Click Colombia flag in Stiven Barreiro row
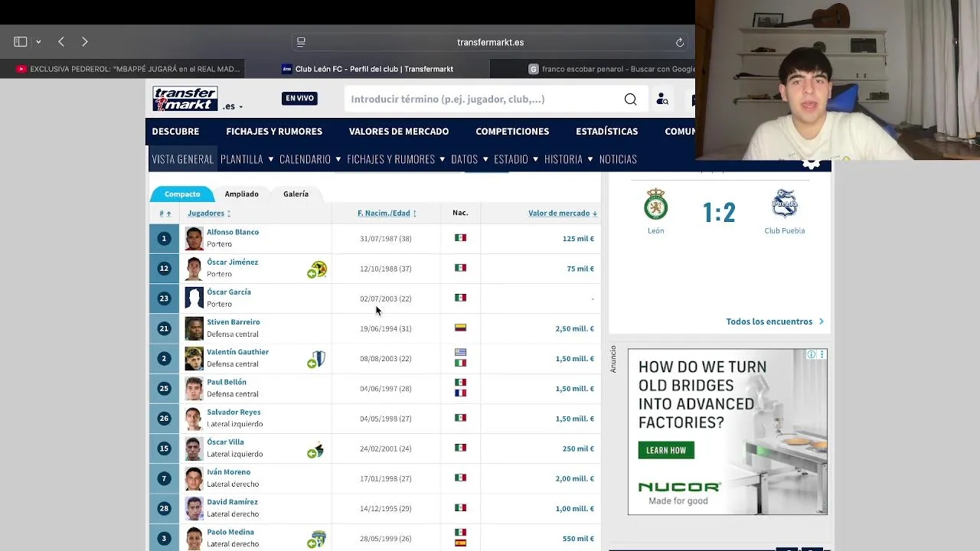The image size is (980, 551). [x=460, y=328]
